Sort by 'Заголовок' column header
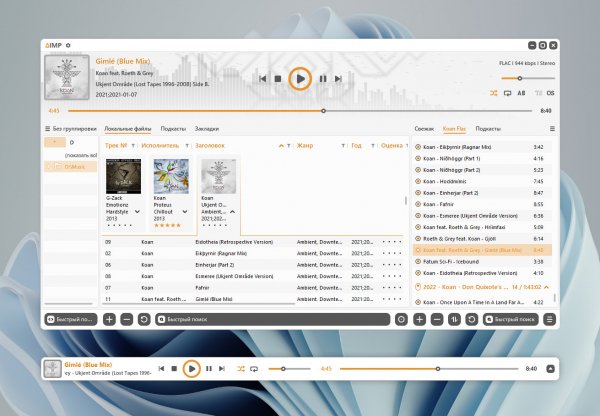The width and height of the screenshot is (600, 416). (210, 145)
